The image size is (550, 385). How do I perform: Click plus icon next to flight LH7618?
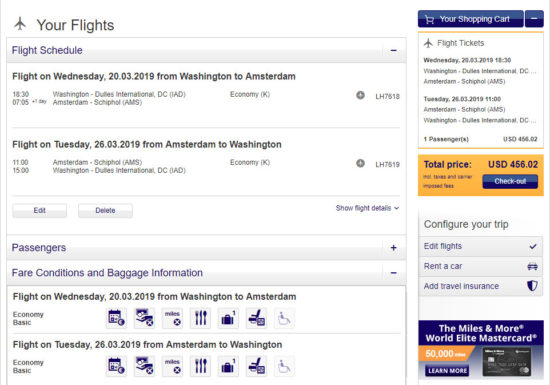(360, 95)
